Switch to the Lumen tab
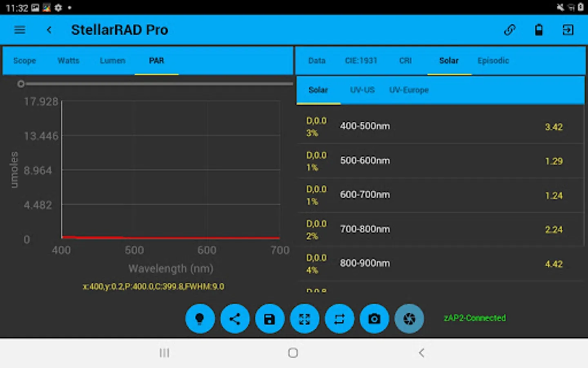The image size is (588, 368). pos(112,61)
